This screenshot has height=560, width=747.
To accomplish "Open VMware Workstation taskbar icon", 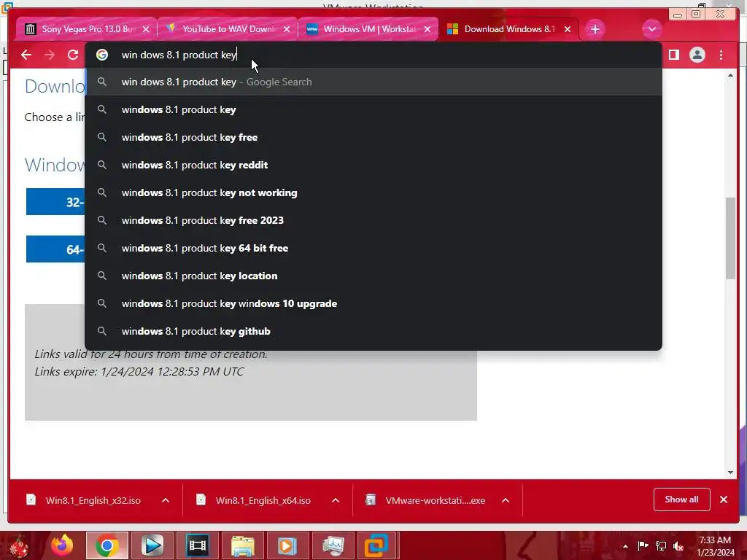I will [377, 545].
